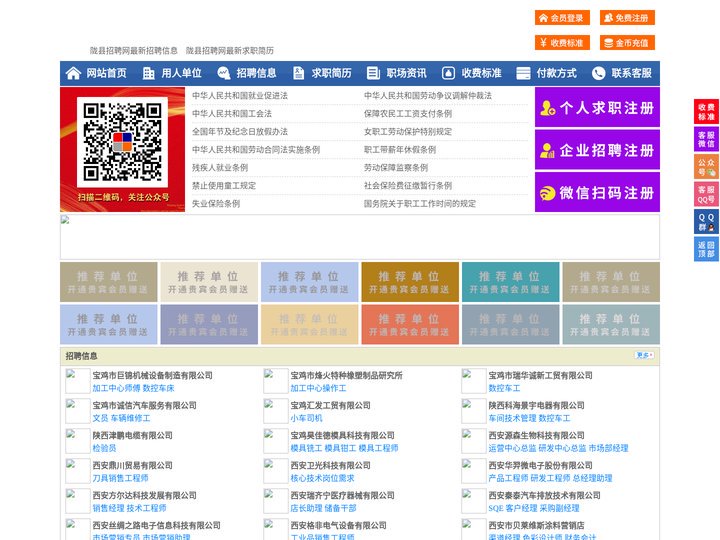The image size is (720, 540).
Task: Open 核心技术岗位需求 job link
Action: pos(322,478)
